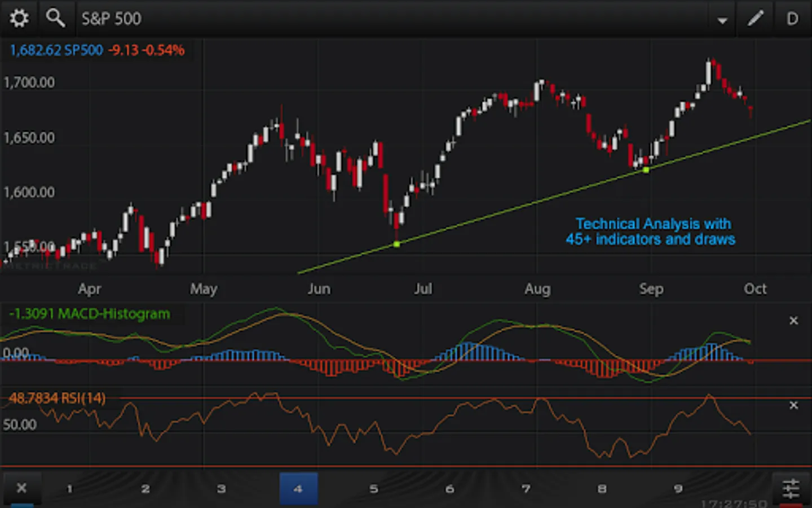812x508 pixels.
Task: Click the 1,682.62 SP500 quote label
Action: (56, 50)
